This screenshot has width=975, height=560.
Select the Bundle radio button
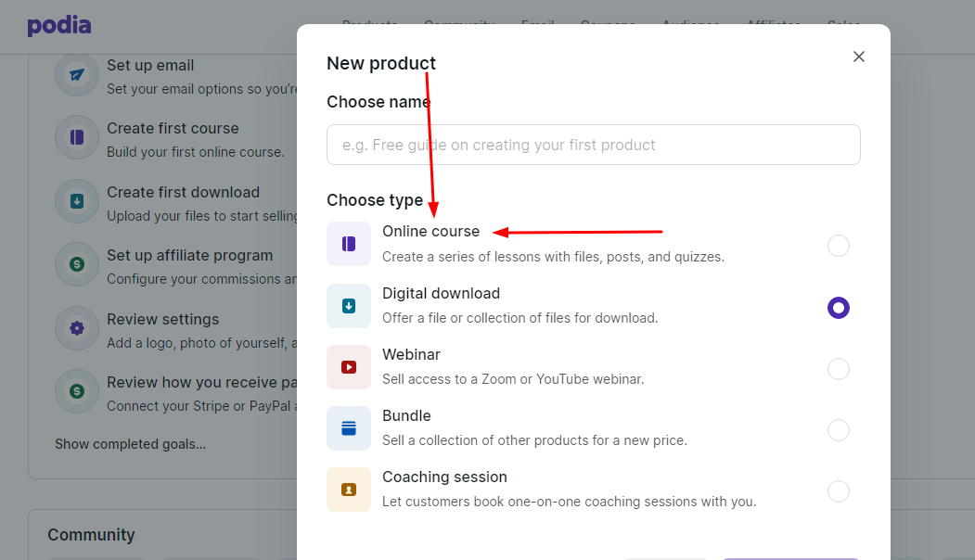[839, 429]
